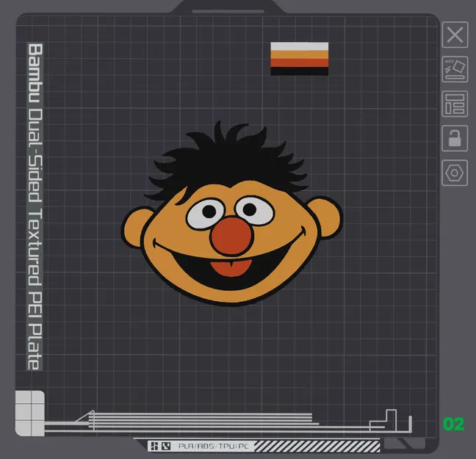
Task: Click the green plate number 02
Action: click(x=454, y=424)
